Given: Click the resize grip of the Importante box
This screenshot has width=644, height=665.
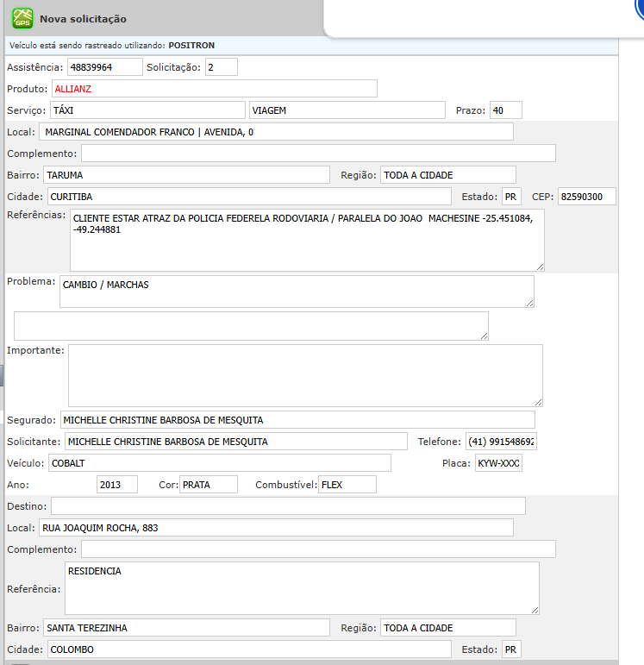Looking at the screenshot, I should pos(538,403).
